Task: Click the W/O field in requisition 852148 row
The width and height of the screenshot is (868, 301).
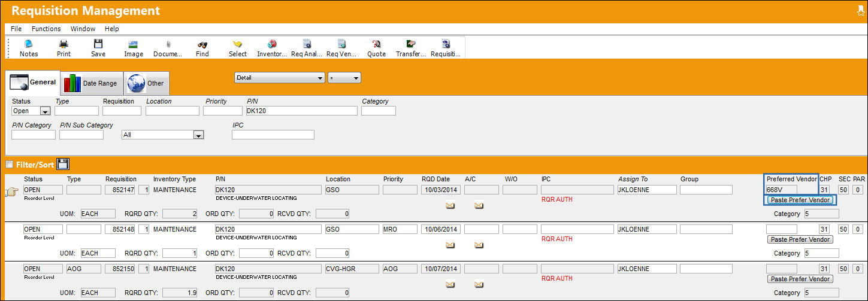Action: tap(519, 229)
